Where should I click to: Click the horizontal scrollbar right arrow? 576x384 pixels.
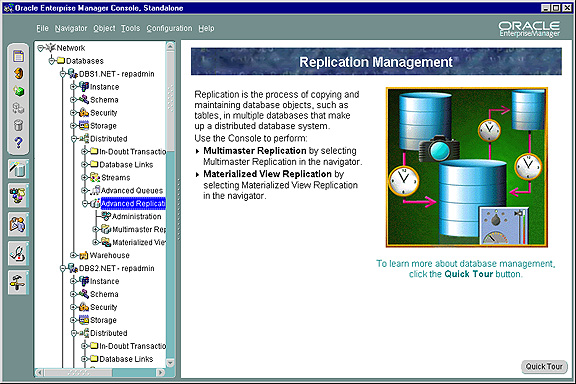click(160, 373)
